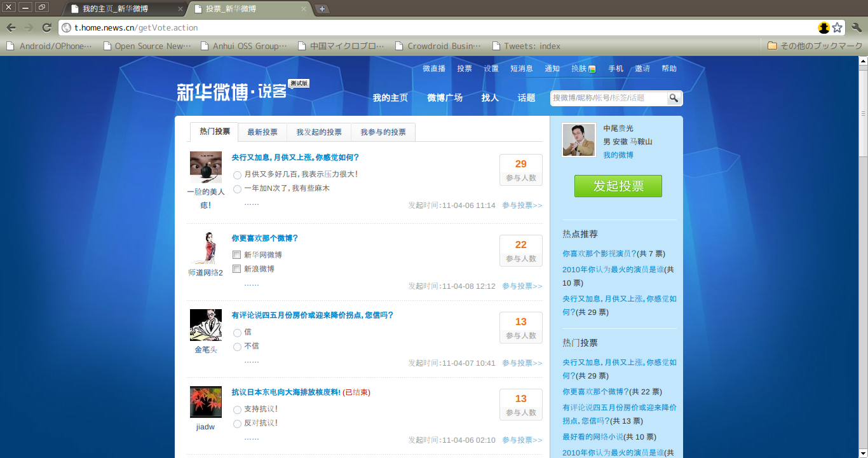The height and width of the screenshot is (458, 868).
Task: Go back using the browser back arrow
Action: click(11, 27)
